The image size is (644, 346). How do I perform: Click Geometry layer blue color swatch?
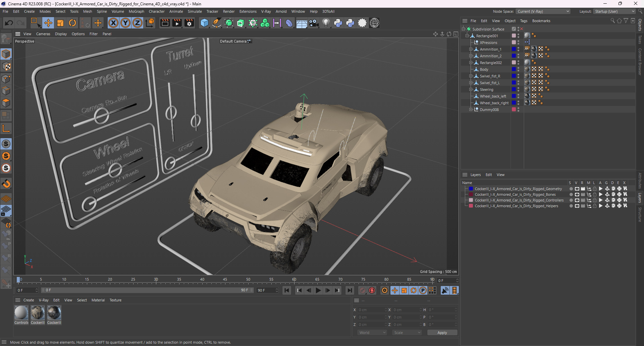click(471, 189)
